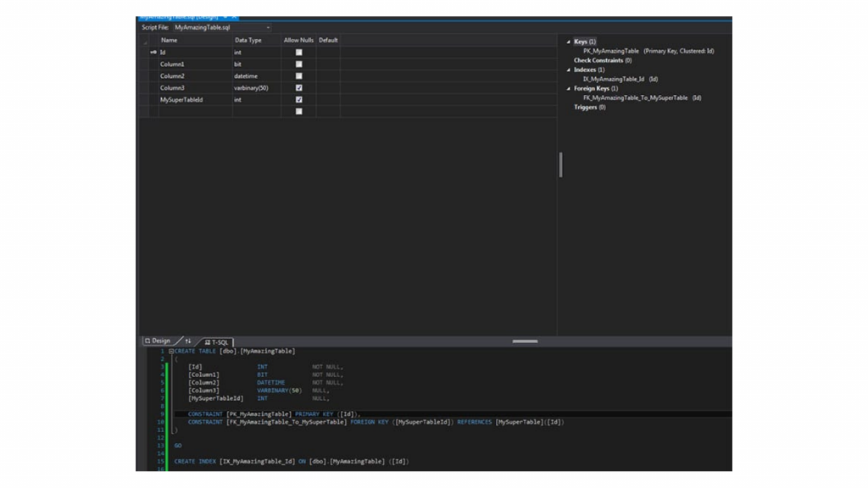Click the 'int' data type cell of MySuperTableId

[257, 100]
